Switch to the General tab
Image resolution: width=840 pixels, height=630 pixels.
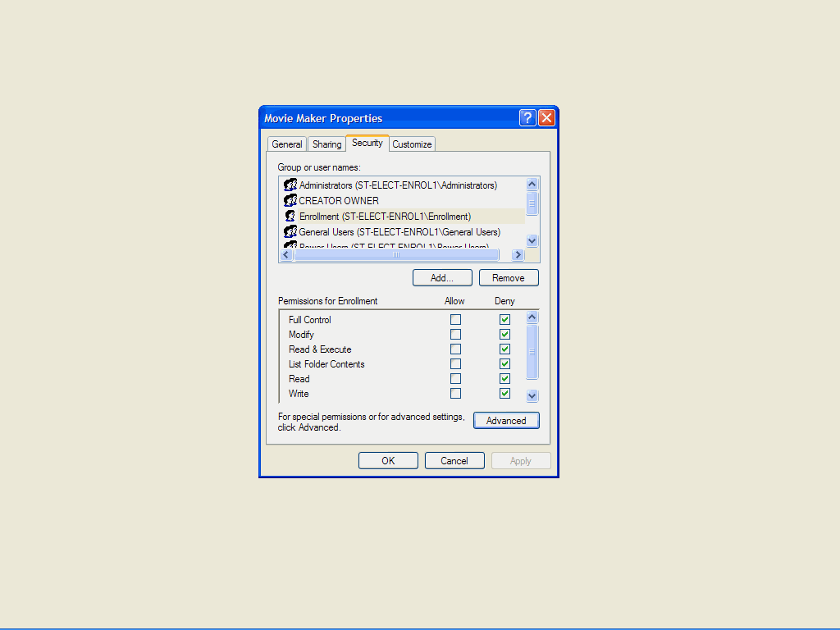tap(287, 144)
